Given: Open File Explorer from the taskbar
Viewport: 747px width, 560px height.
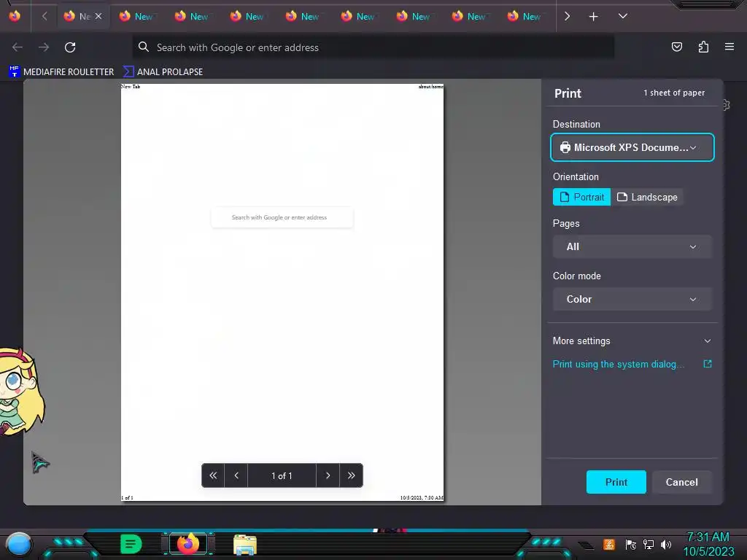Looking at the screenshot, I should tap(245, 544).
